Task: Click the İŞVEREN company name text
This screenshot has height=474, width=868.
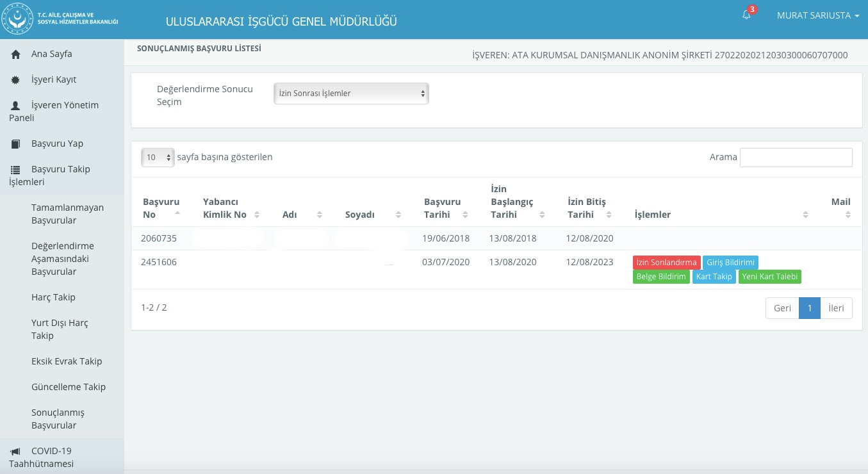Action: [660, 55]
